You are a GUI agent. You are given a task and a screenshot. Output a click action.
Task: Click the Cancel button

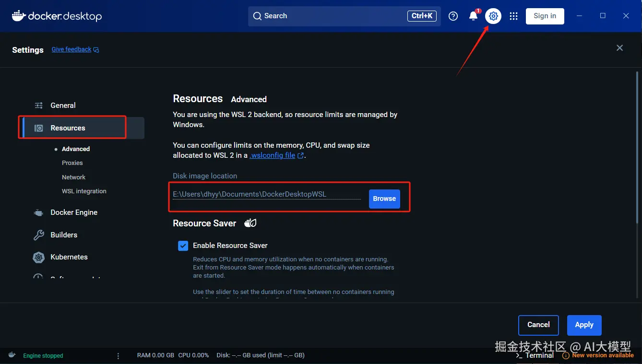pos(538,325)
